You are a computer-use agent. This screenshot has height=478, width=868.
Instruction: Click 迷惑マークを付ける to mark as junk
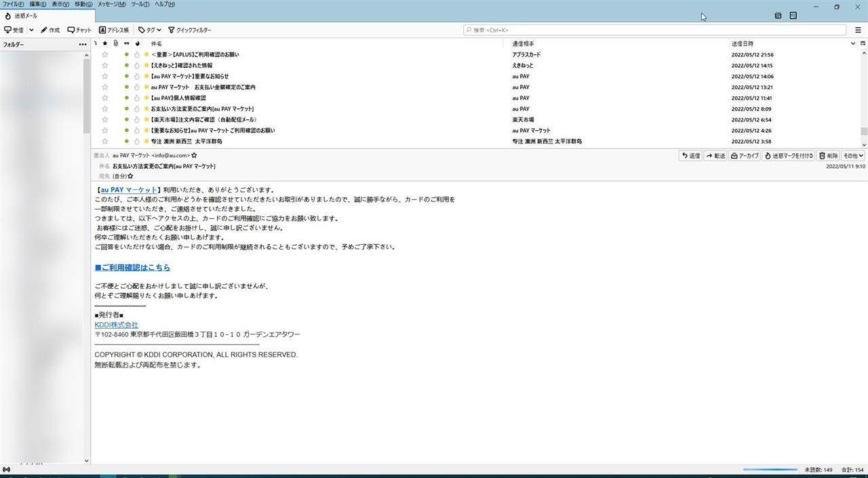coord(789,156)
